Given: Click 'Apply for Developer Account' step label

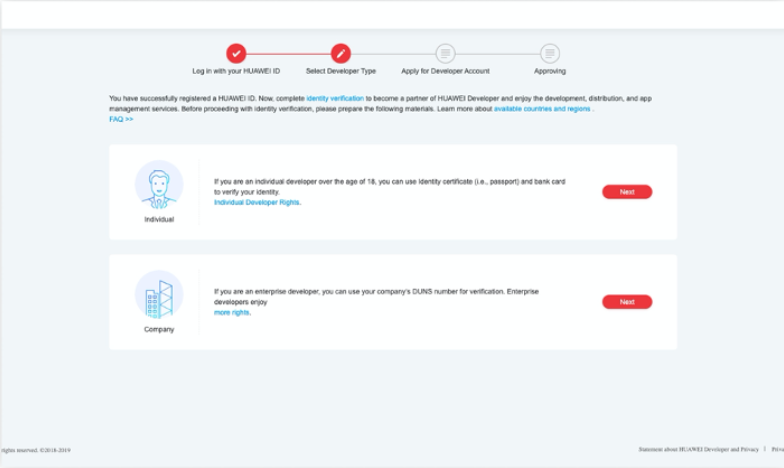Looking at the screenshot, I should (x=445, y=71).
